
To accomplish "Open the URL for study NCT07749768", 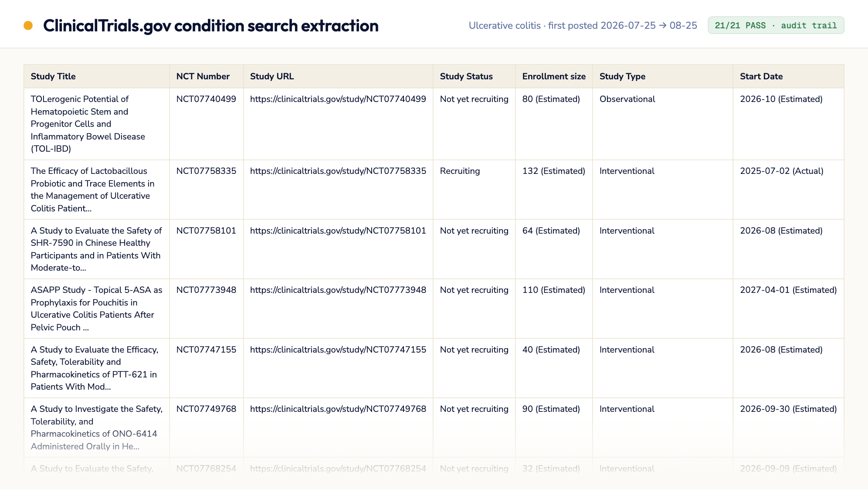I will point(338,409).
